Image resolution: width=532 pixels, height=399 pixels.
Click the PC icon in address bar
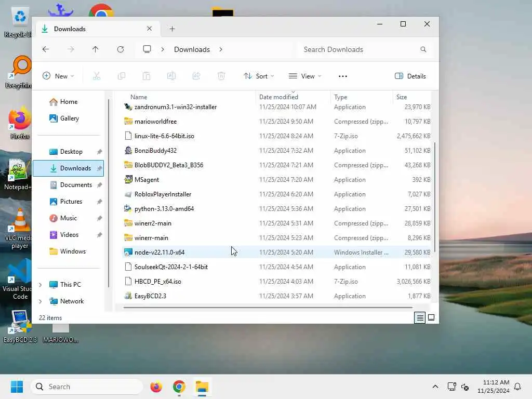pos(147,49)
